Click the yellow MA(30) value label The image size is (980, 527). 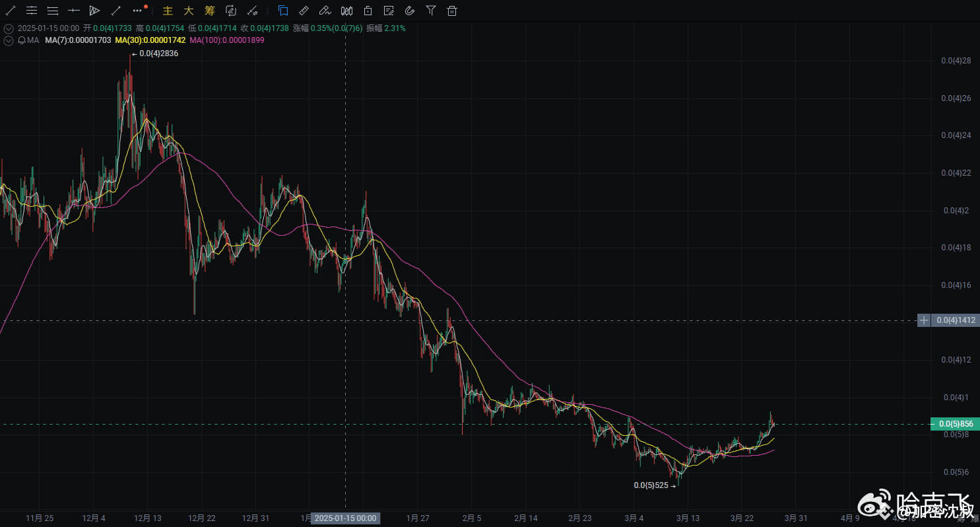[150, 40]
